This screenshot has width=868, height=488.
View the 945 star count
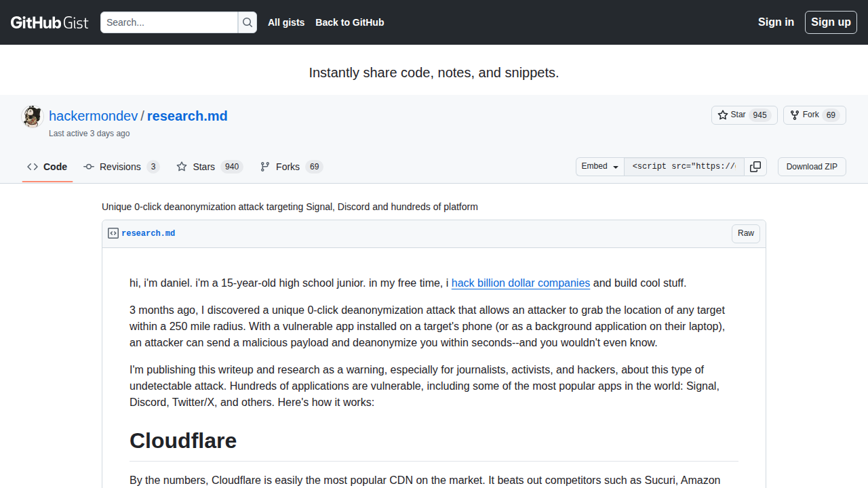point(760,115)
